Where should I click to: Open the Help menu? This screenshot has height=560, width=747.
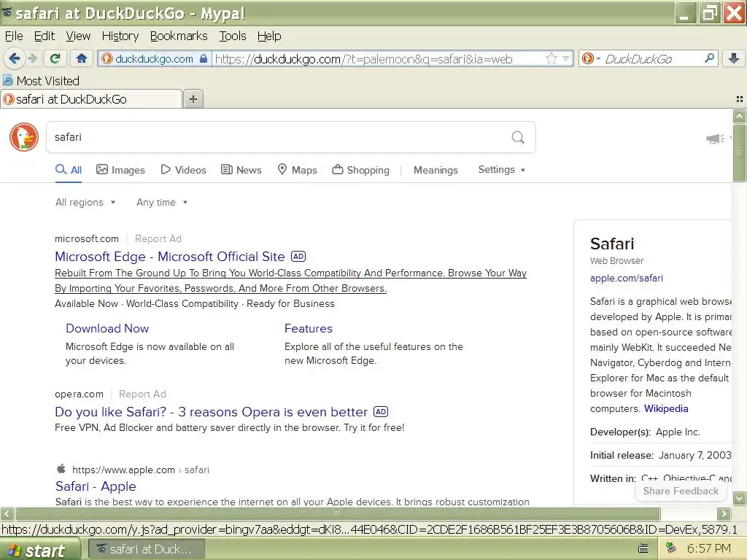click(269, 36)
